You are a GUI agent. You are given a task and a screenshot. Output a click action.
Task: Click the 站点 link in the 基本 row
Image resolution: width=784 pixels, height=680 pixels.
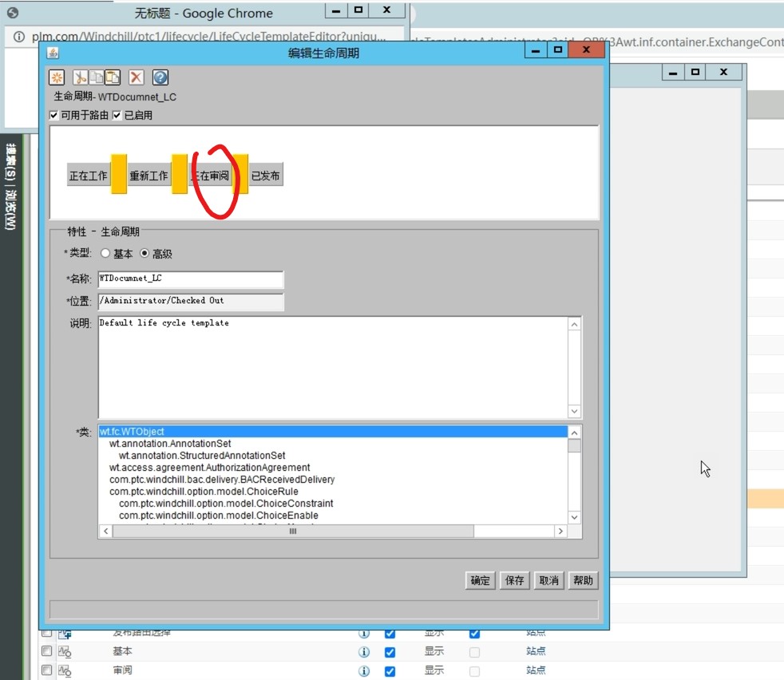[x=536, y=651]
